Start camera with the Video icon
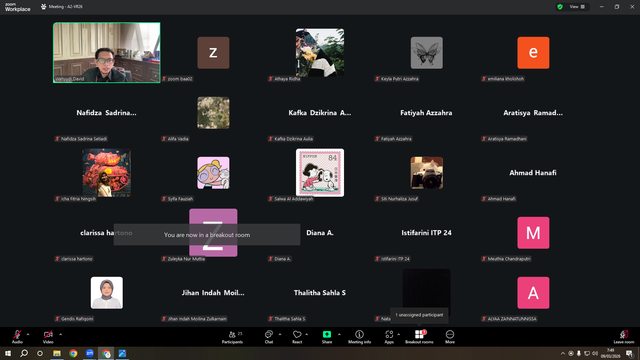Screen dimensions: 640x360 48,335
